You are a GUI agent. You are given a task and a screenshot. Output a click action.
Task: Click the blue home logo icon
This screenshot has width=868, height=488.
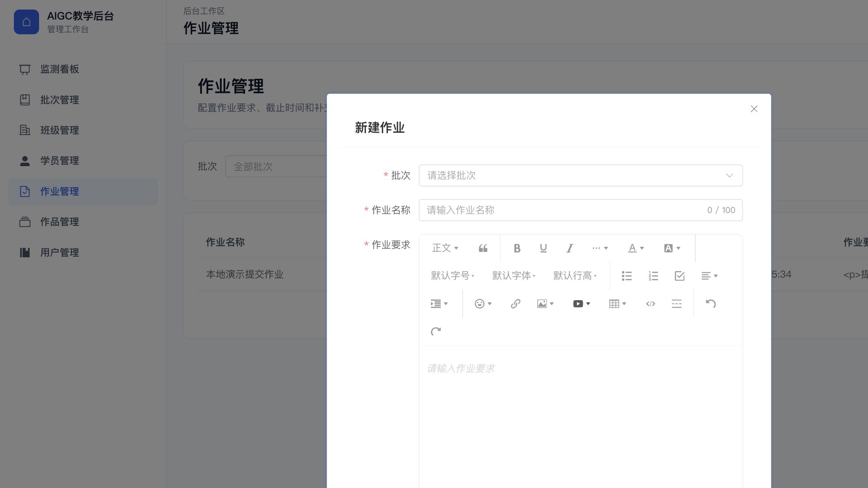click(x=26, y=22)
